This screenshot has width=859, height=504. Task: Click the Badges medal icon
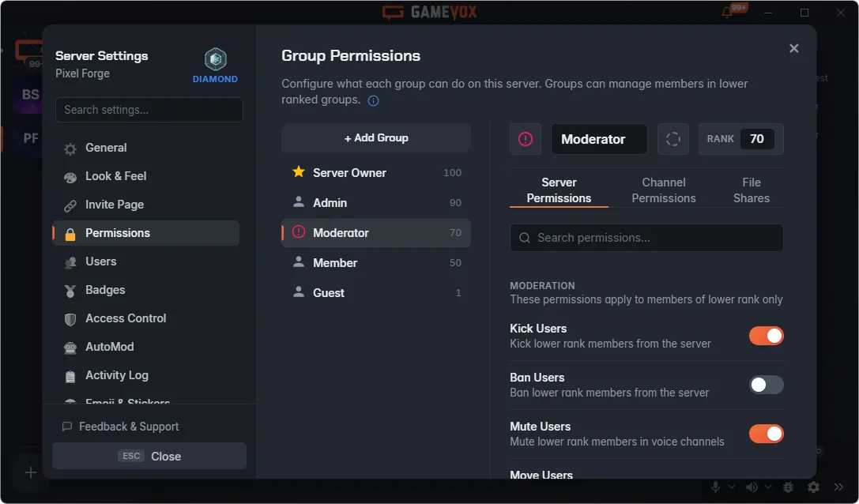[x=70, y=291]
